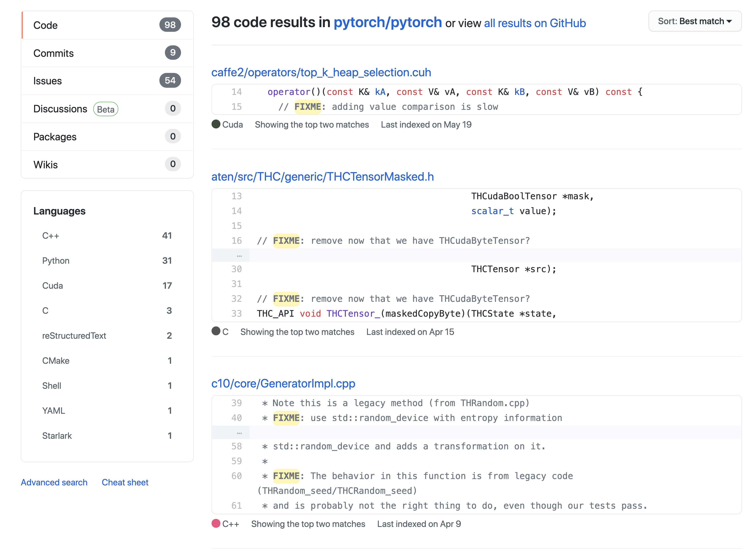The height and width of the screenshot is (560, 755).
Task: Click line number 15 in top_k_heap_selection.cuh
Action: (x=236, y=107)
